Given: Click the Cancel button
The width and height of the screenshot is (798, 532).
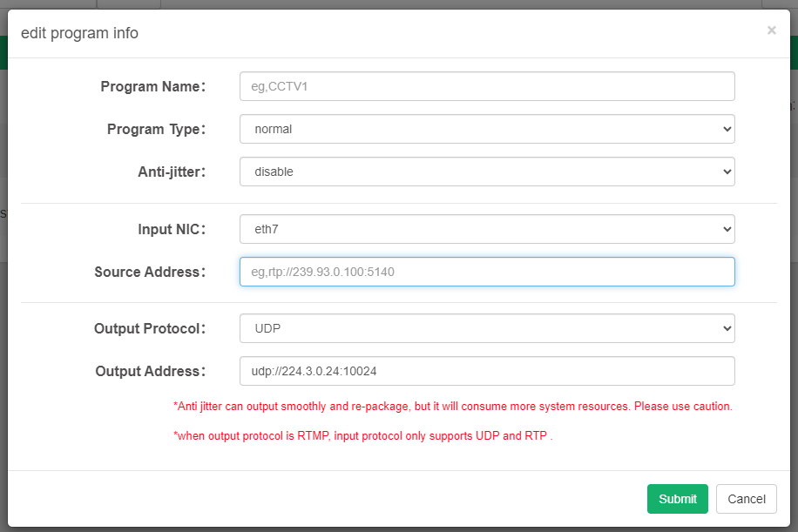Looking at the screenshot, I should 746,499.
